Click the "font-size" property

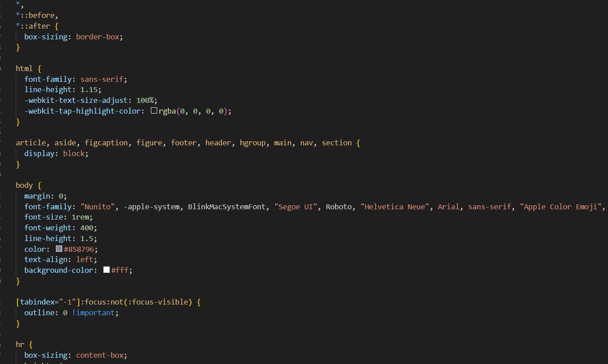point(44,217)
